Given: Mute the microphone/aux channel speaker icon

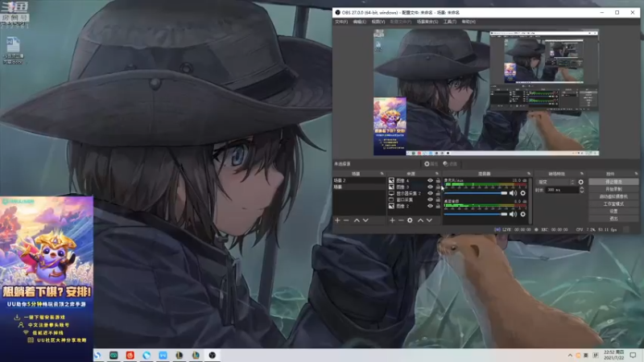Looking at the screenshot, I should (513, 193).
